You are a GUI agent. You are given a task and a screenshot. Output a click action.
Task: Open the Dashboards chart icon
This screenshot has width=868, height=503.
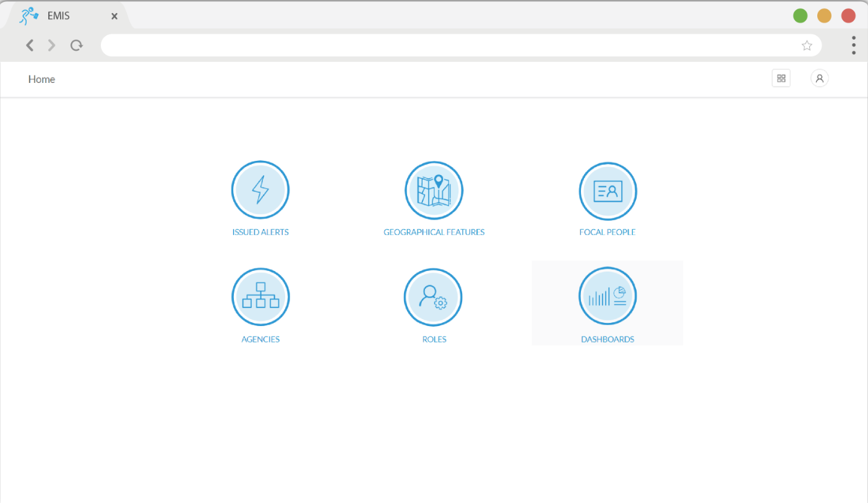608,296
